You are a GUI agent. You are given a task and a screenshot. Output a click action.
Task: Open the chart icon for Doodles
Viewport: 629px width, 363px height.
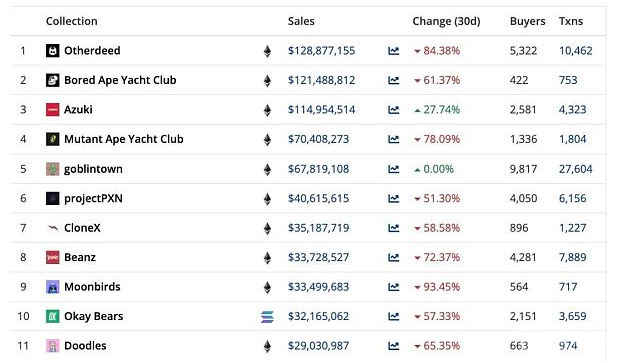(x=393, y=346)
